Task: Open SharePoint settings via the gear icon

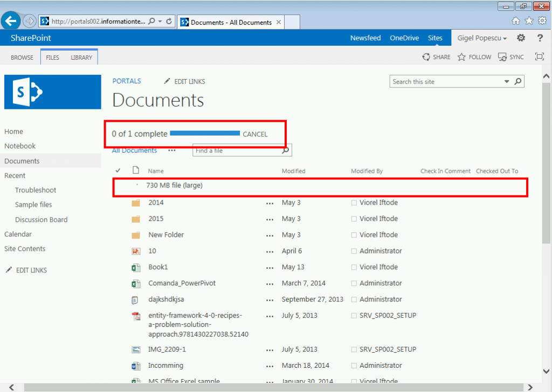Action: coord(521,38)
